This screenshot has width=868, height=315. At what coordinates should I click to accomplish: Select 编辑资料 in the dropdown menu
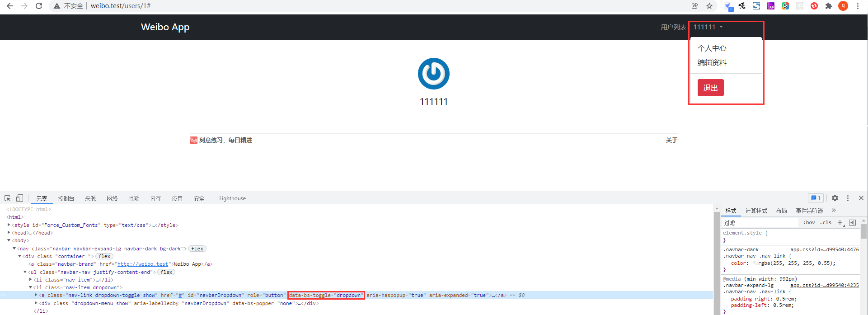coord(712,62)
